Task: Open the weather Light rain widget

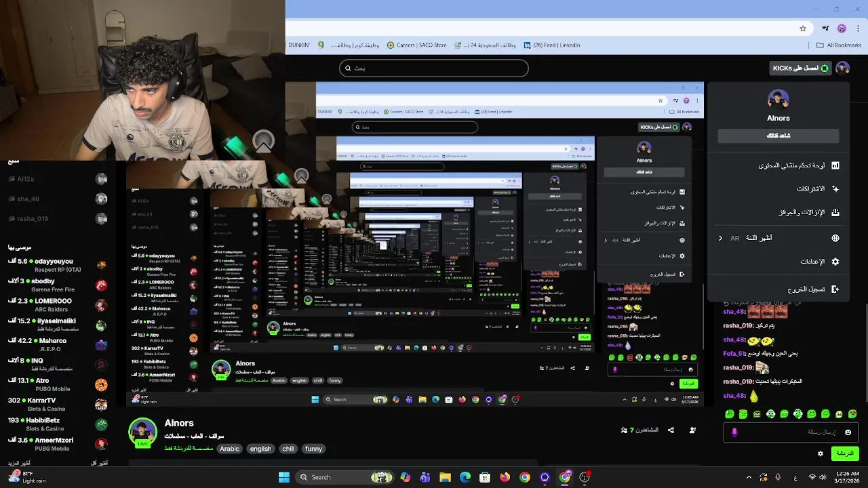Action: point(27,477)
